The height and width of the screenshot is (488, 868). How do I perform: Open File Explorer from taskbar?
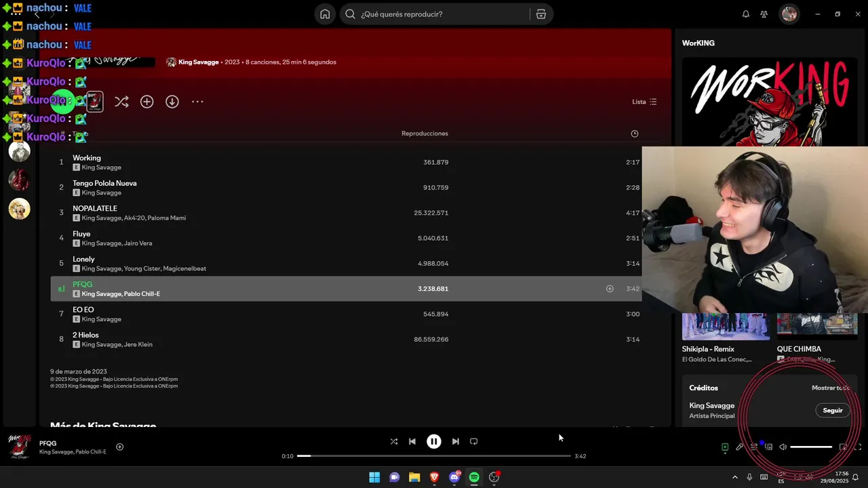coord(414,477)
